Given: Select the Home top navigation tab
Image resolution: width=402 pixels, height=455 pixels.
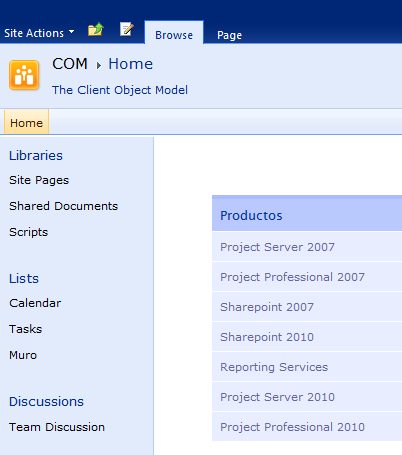Looking at the screenshot, I should coord(26,123).
